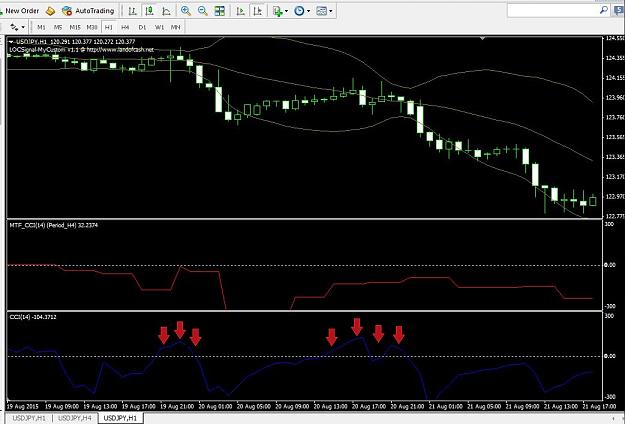The height and width of the screenshot is (424, 625).
Task: Select the D1 timeframe
Action: pos(142,27)
